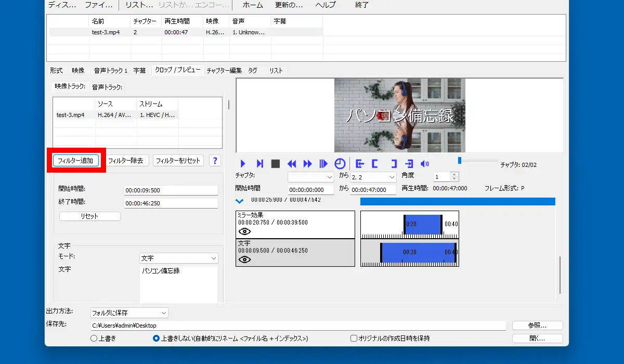Select the test-3.mp4 row in the file list

pyautogui.click(x=186, y=32)
